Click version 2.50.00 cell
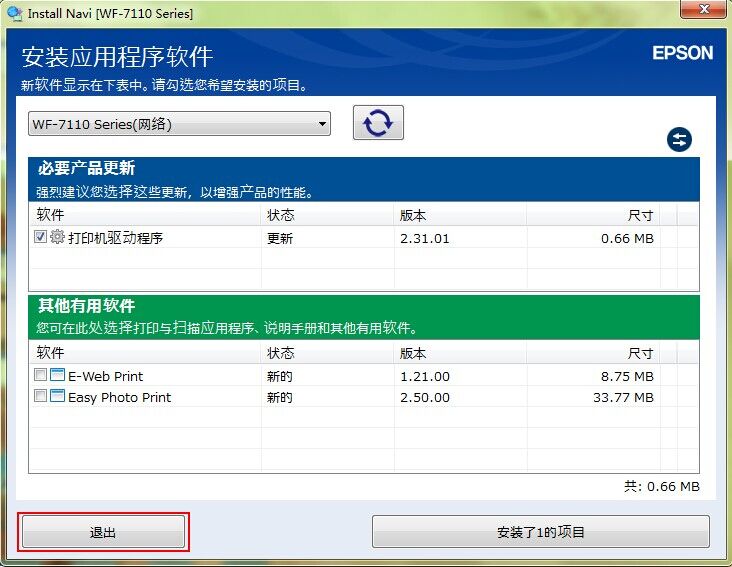This screenshot has height=567, width=732. click(x=425, y=397)
